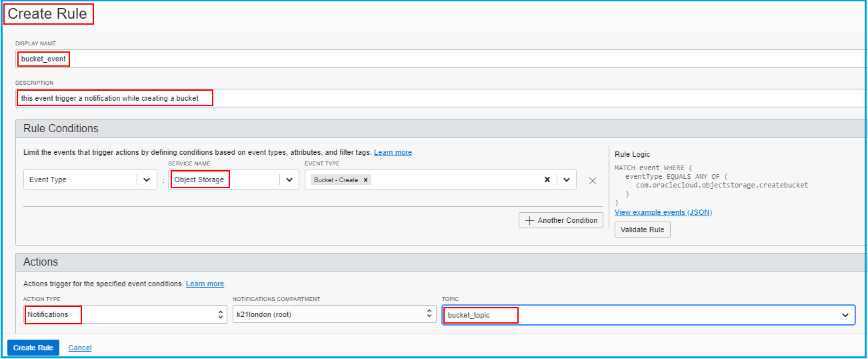Expand the Topic dropdown showing bucket_topic
Screen dimensions: 868x359
[x=845, y=315]
